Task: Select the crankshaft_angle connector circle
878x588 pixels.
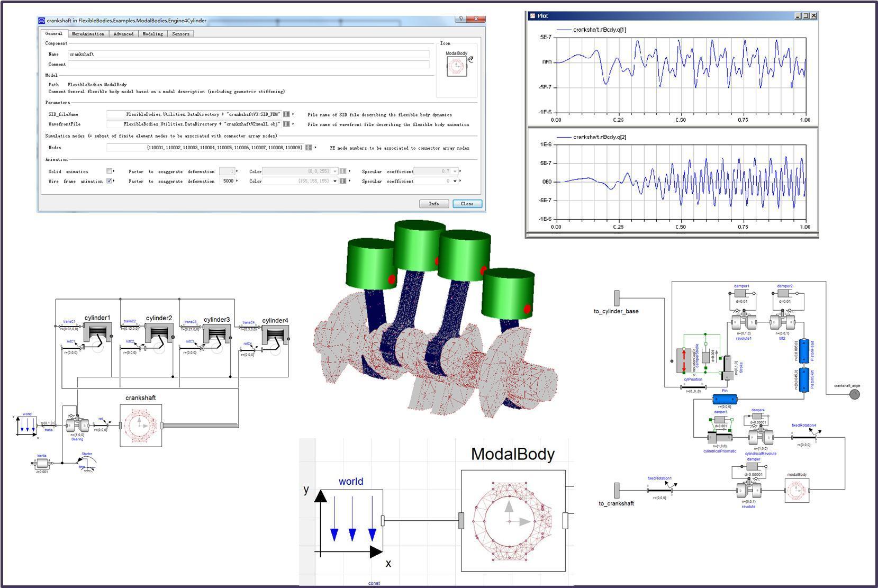Action: click(x=855, y=394)
